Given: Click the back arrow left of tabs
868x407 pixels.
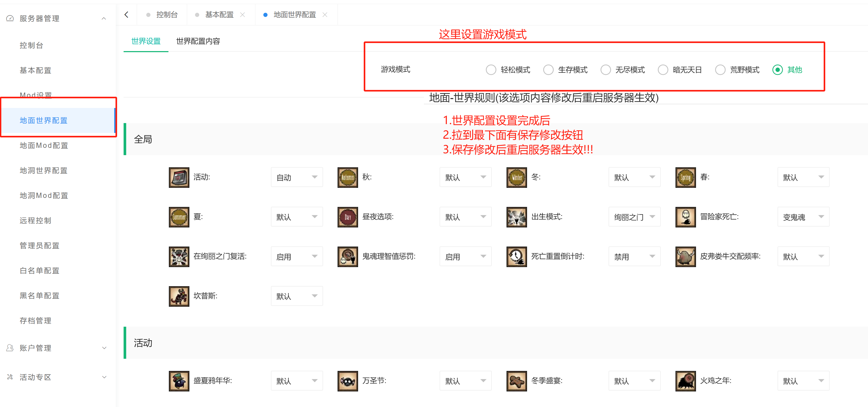Looking at the screenshot, I should [126, 15].
